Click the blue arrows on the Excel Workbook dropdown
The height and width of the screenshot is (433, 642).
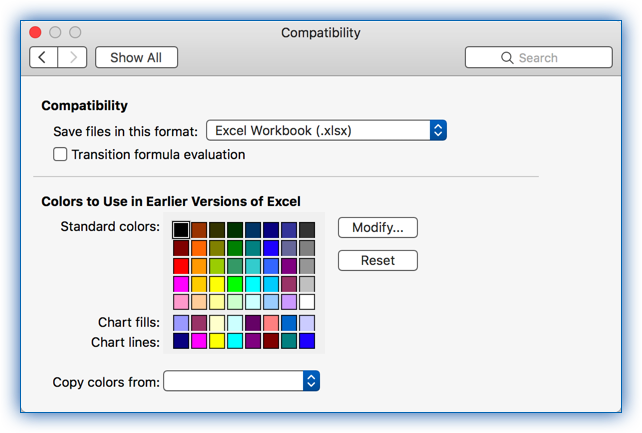[438, 131]
